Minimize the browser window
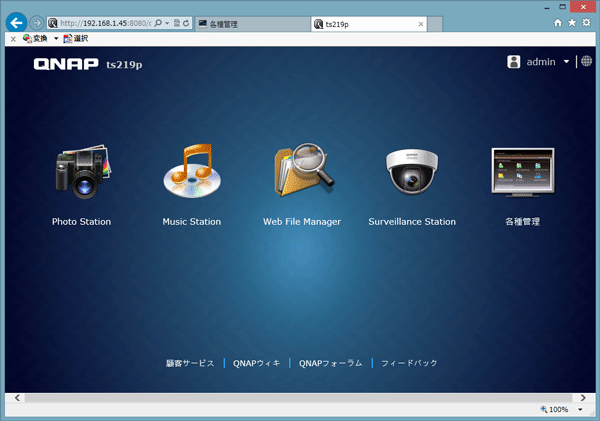 coord(547,7)
